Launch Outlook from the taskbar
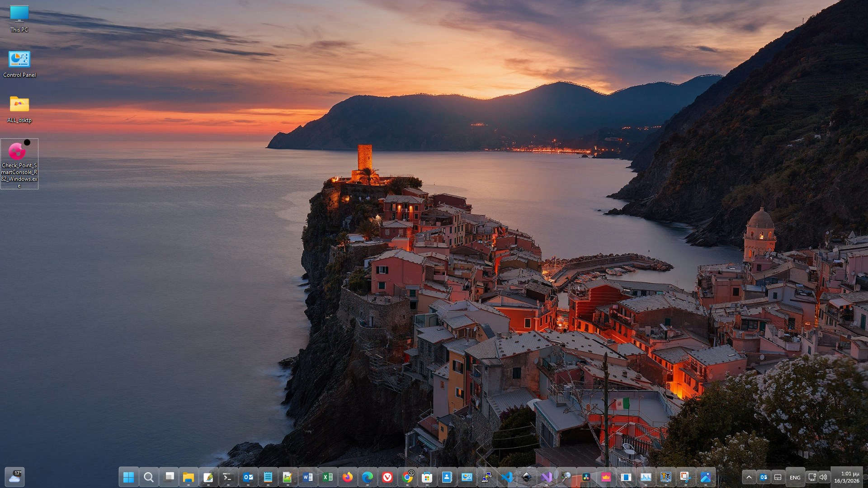 tap(248, 477)
